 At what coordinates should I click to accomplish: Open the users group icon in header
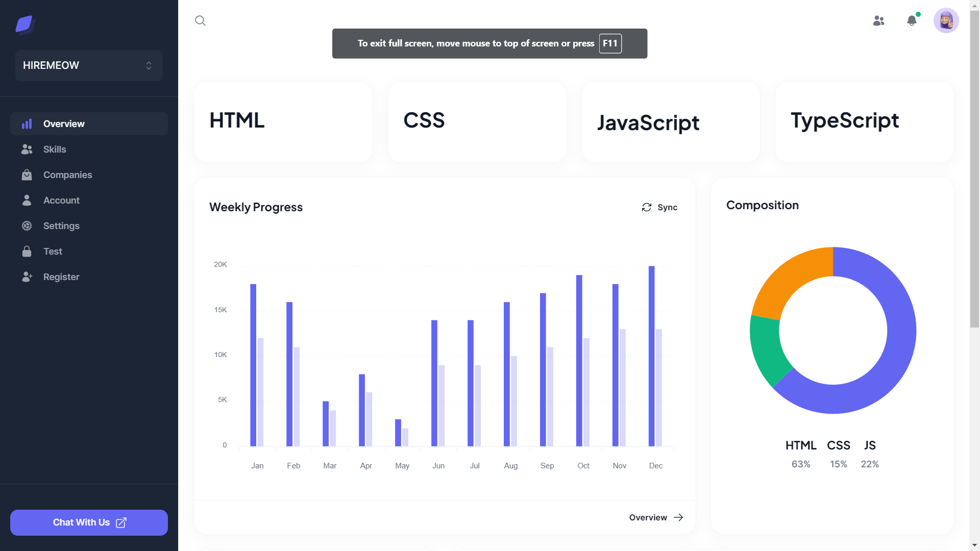coord(878,20)
